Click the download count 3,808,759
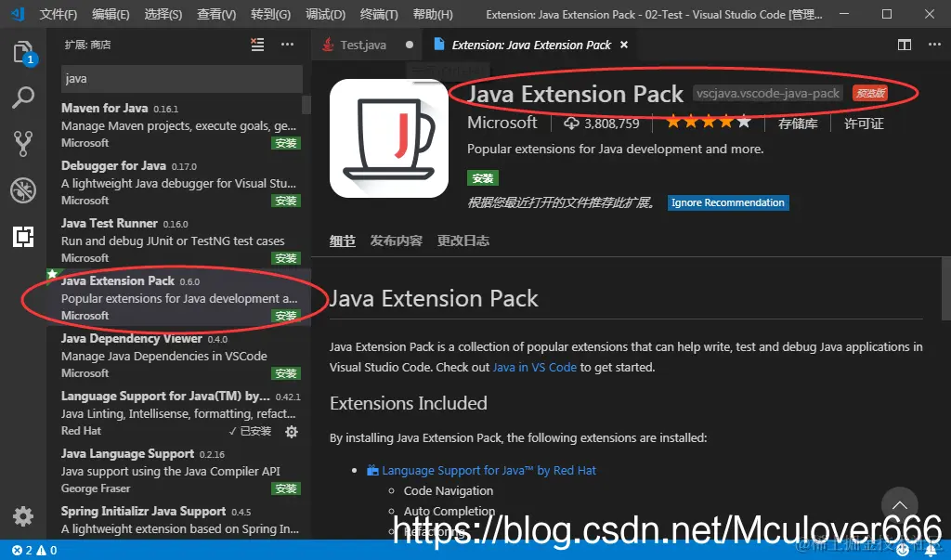The height and width of the screenshot is (560, 951). tap(601, 124)
